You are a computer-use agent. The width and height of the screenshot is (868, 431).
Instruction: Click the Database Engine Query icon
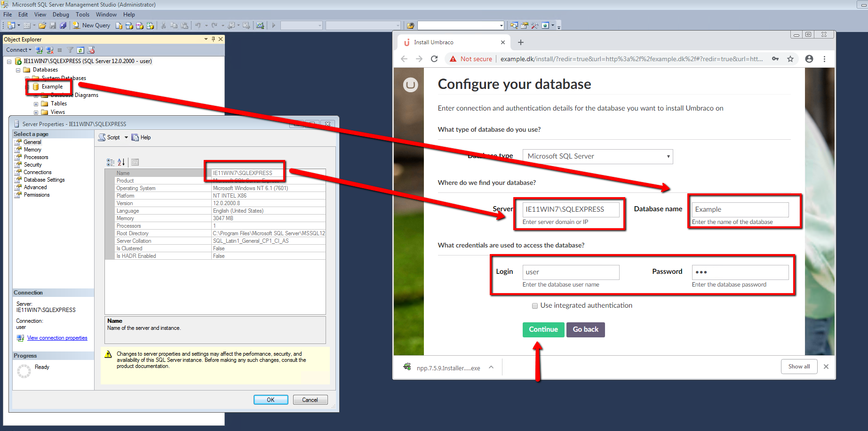pos(119,25)
